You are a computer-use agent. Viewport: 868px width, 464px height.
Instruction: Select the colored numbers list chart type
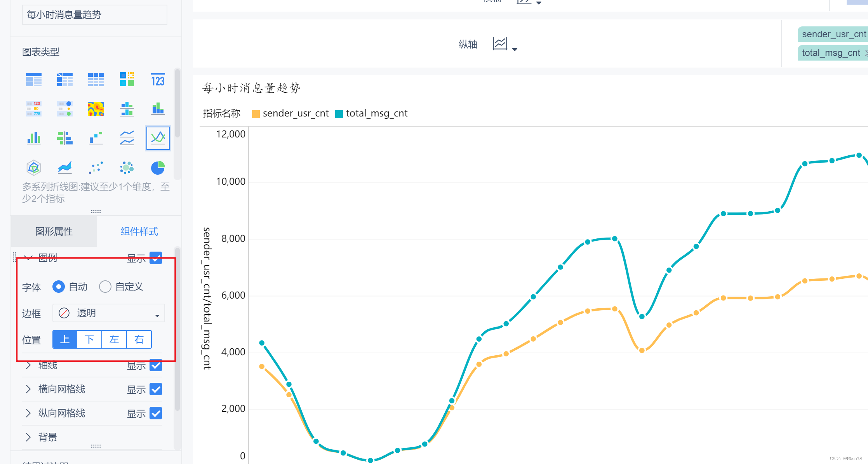(x=34, y=109)
